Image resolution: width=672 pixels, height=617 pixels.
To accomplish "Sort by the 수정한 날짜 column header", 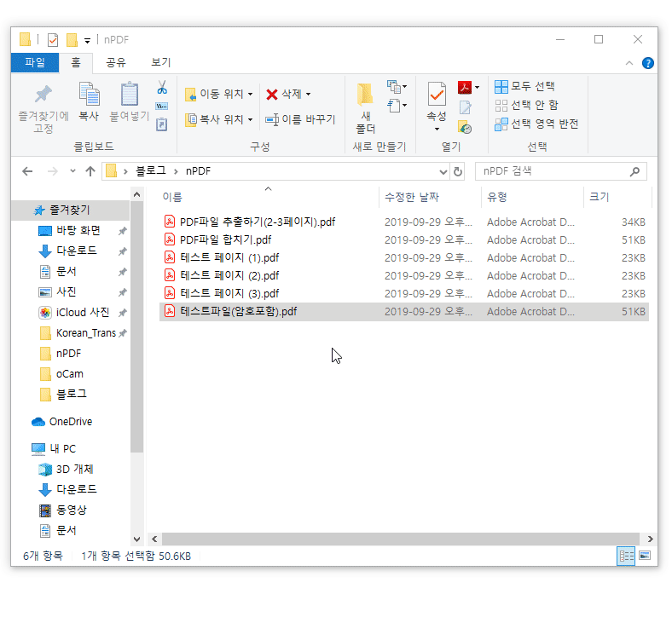I will point(411,198).
